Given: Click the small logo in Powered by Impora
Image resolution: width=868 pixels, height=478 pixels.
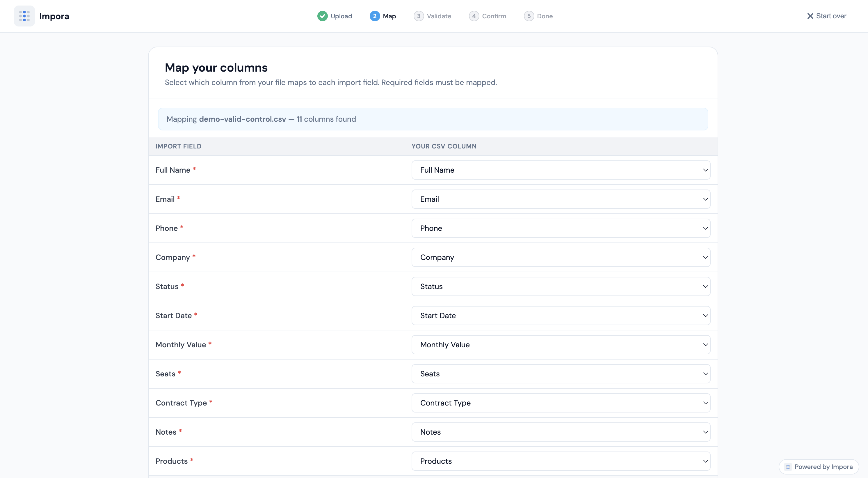Looking at the screenshot, I should [788, 467].
